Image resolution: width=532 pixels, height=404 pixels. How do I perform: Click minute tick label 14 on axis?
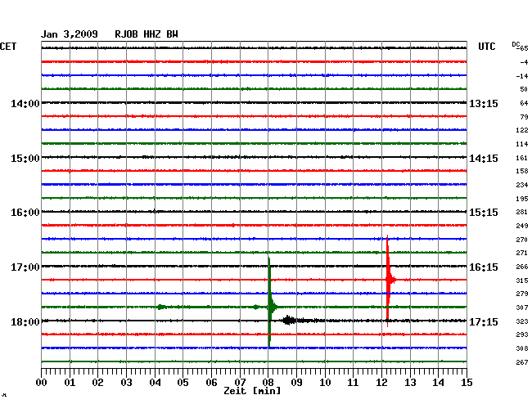coord(439,383)
